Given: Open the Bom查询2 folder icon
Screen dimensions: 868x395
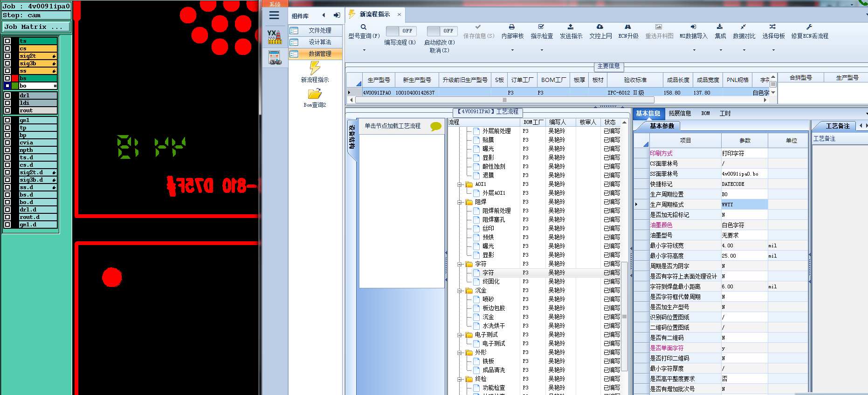Looking at the screenshot, I should tap(315, 94).
